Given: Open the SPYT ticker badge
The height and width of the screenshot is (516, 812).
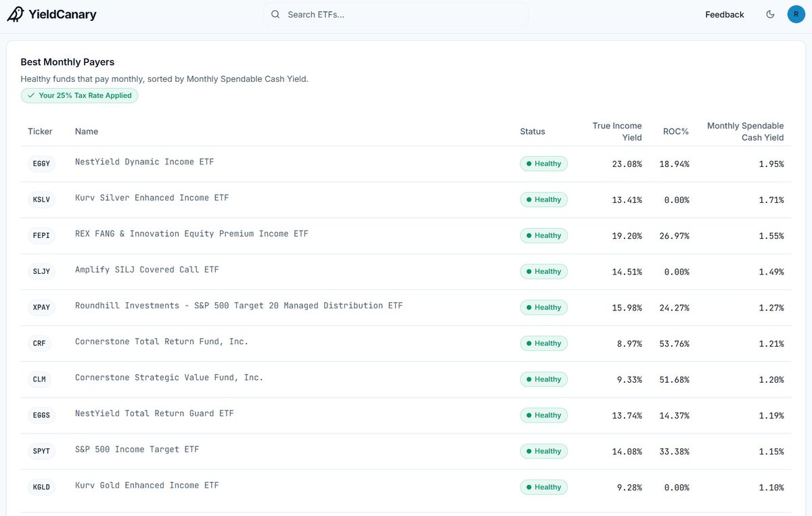Looking at the screenshot, I should (41, 450).
